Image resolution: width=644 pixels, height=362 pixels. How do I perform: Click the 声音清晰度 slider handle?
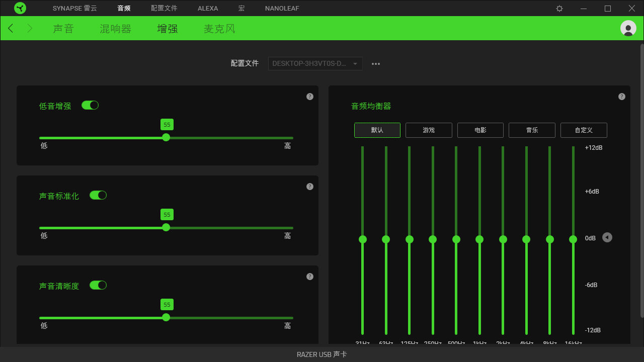(x=166, y=317)
